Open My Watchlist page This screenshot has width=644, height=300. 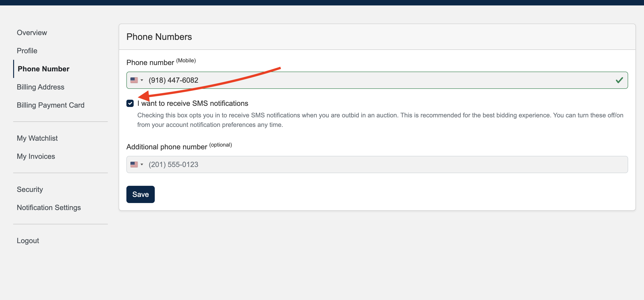pyautogui.click(x=37, y=138)
